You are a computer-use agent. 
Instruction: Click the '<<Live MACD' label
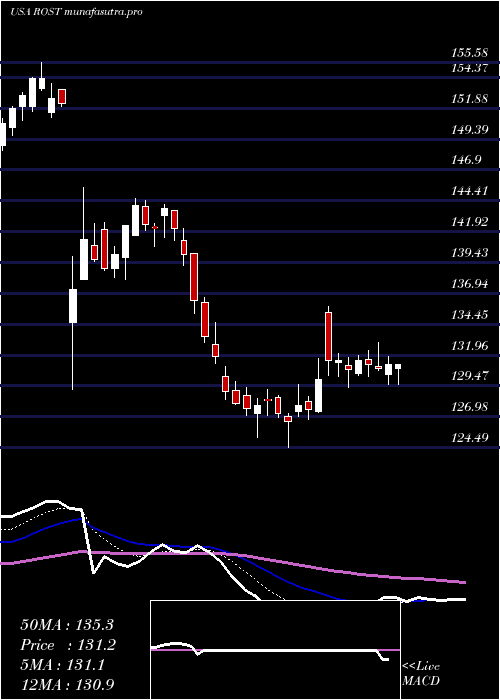tap(421, 674)
